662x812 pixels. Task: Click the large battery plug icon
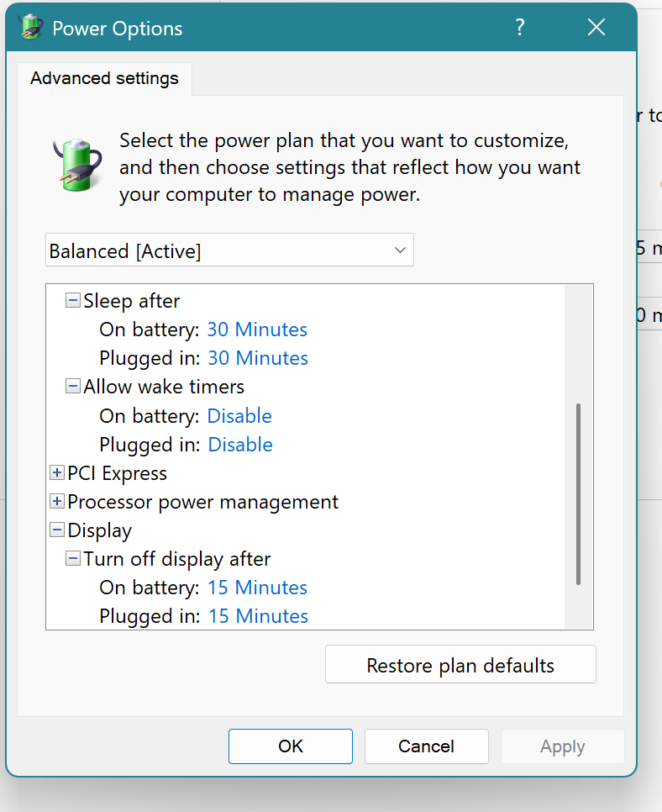tap(77, 164)
